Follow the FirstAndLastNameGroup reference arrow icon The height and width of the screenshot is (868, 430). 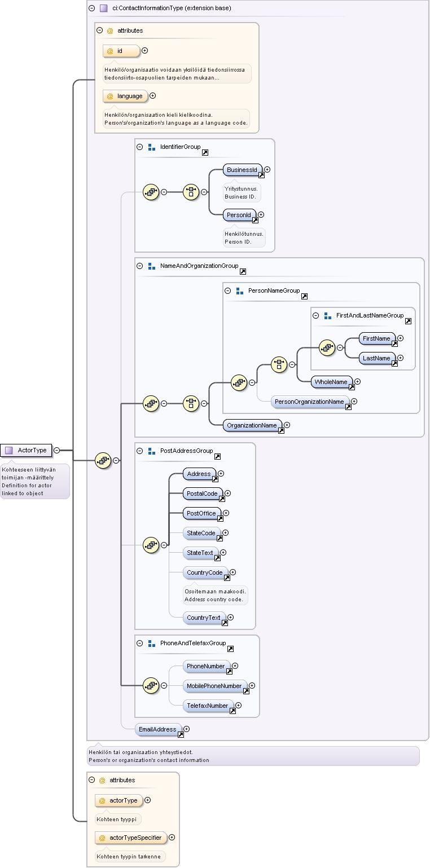(x=408, y=321)
